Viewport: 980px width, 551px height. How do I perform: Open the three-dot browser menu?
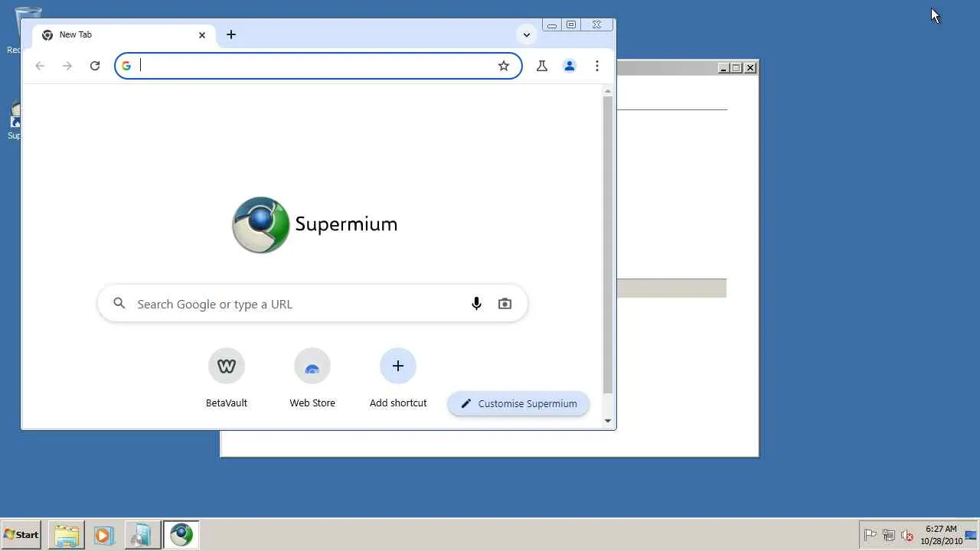point(597,66)
